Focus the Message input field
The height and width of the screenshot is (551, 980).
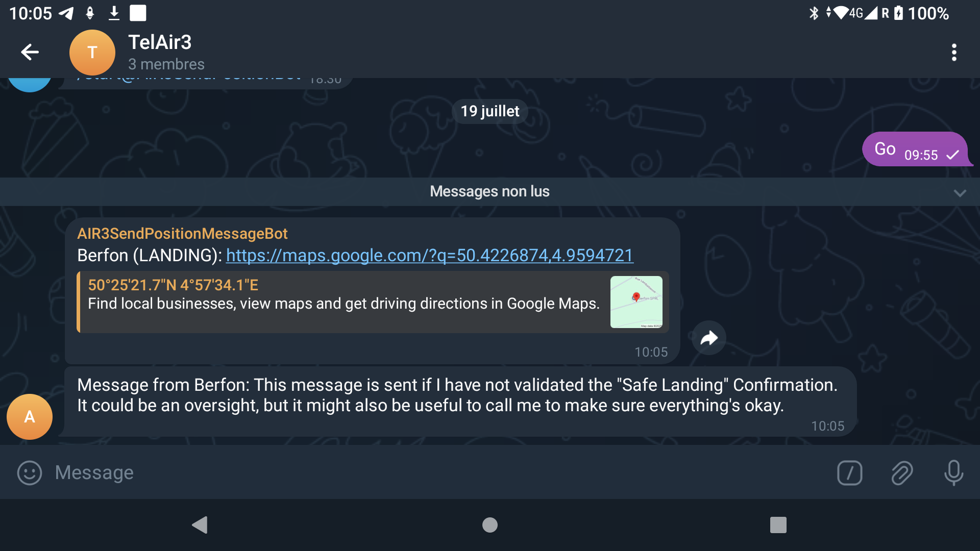point(439,472)
